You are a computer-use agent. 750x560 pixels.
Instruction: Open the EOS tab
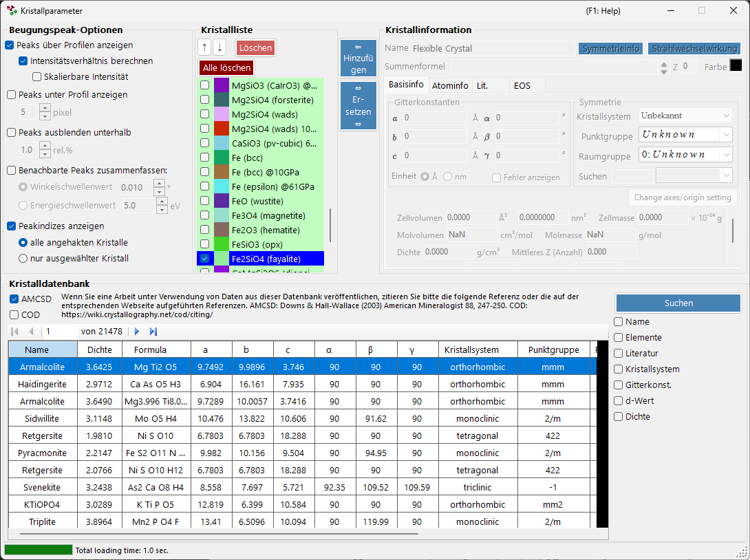522,85
